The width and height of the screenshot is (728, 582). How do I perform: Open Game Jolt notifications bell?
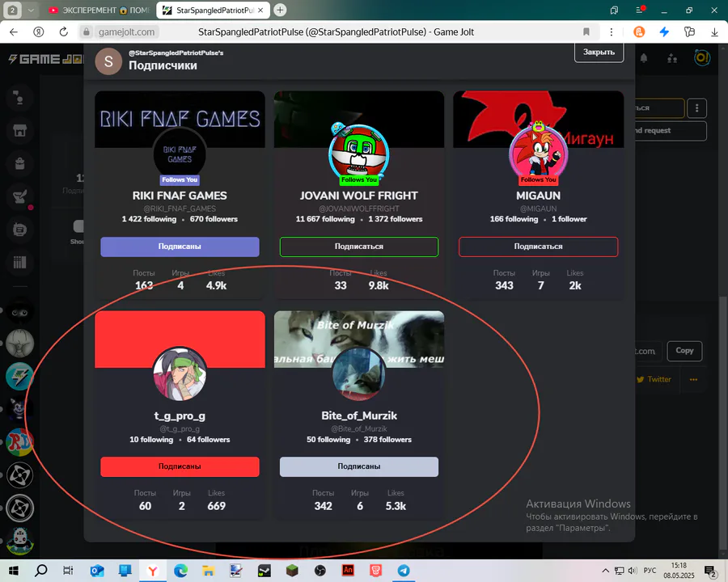(x=644, y=58)
